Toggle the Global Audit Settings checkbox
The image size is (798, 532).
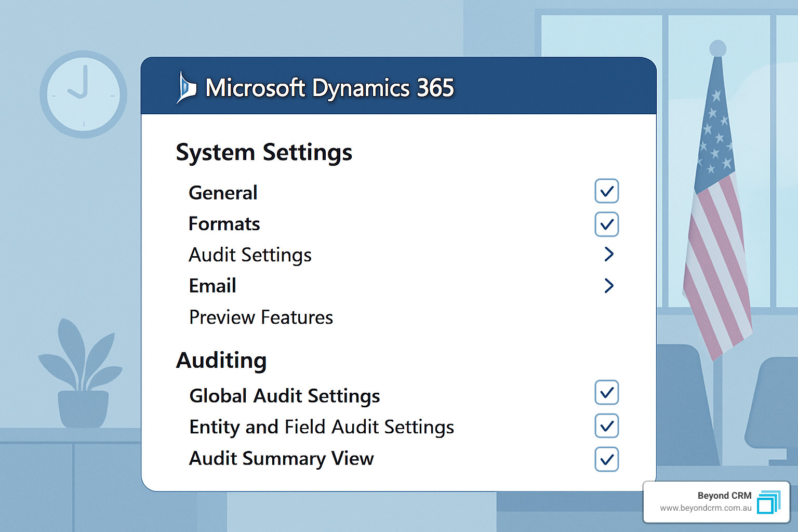point(606,393)
